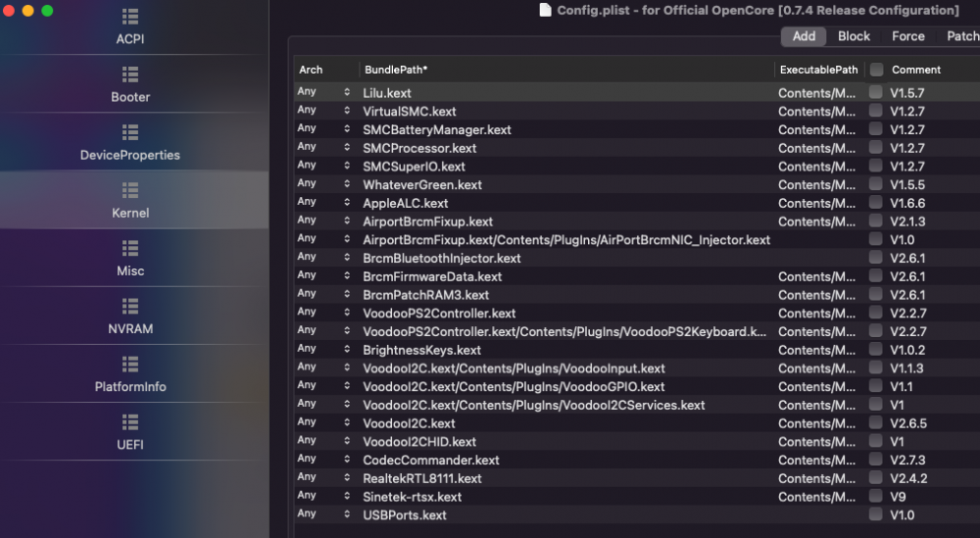Open the PlatformInfo section icon
980x538 pixels.
pyautogui.click(x=130, y=365)
